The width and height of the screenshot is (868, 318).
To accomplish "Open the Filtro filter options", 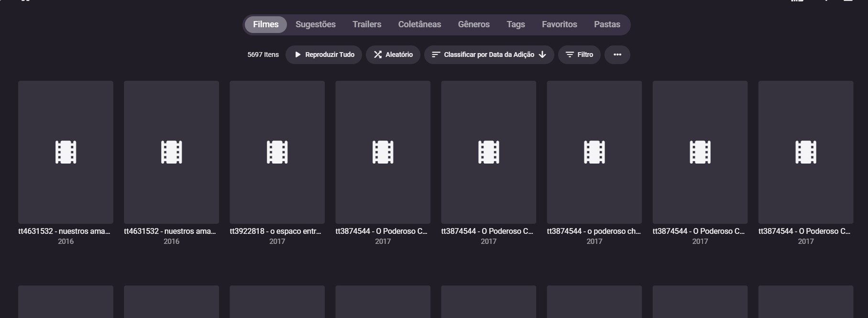I will (x=579, y=55).
